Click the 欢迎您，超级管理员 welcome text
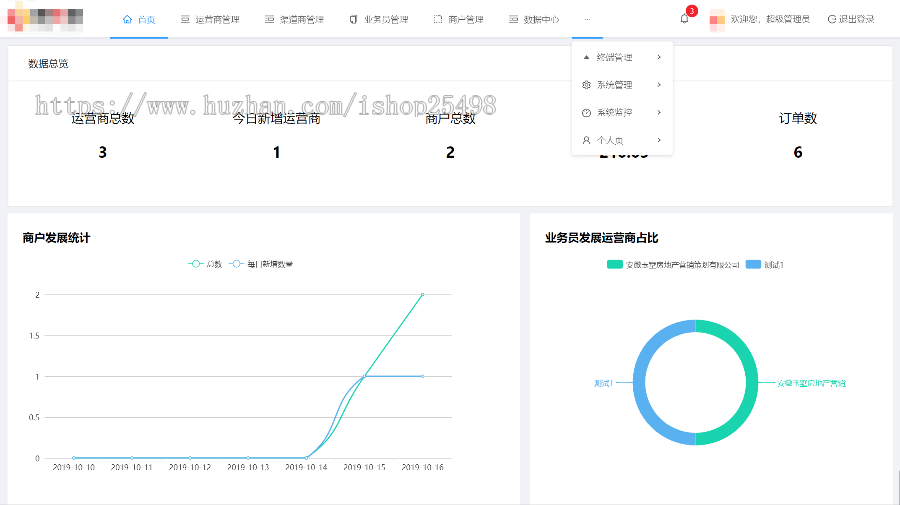 (x=770, y=20)
